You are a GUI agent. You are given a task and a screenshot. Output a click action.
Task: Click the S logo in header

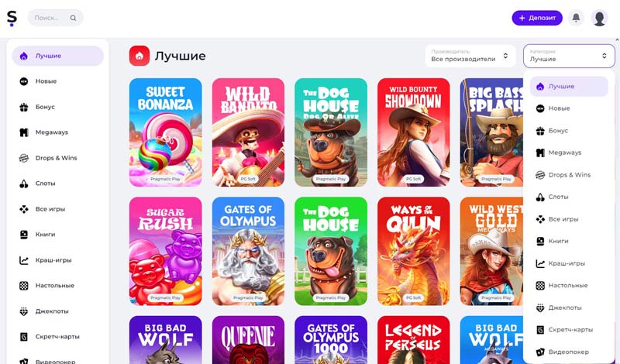pyautogui.click(x=12, y=18)
